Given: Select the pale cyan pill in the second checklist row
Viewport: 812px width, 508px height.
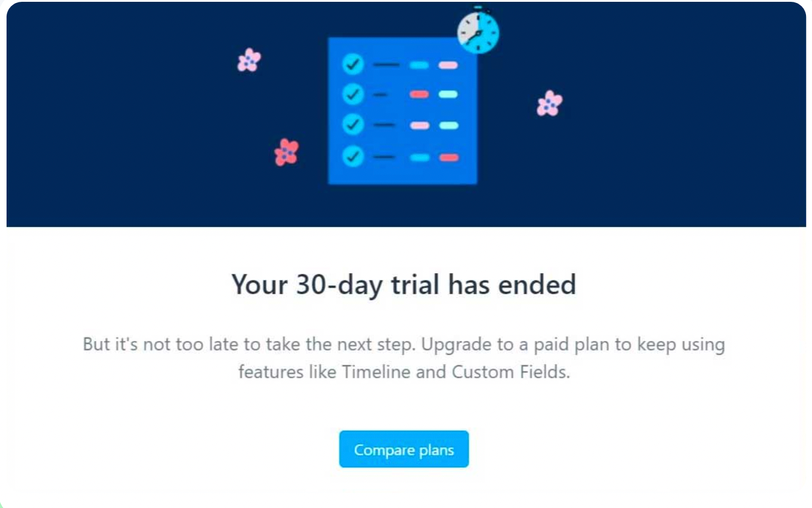Looking at the screenshot, I should click(x=448, y=94).
